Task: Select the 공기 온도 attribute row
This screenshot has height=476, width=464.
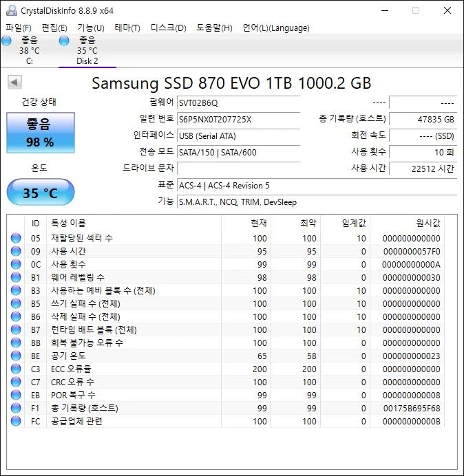Action: coord(226,356)
